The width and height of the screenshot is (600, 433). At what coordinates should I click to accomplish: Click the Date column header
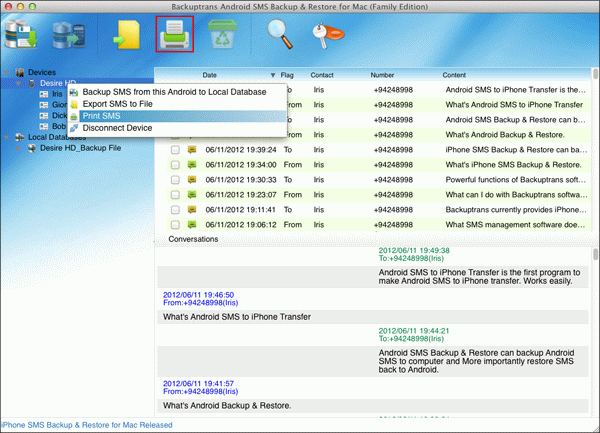point(209,75)
